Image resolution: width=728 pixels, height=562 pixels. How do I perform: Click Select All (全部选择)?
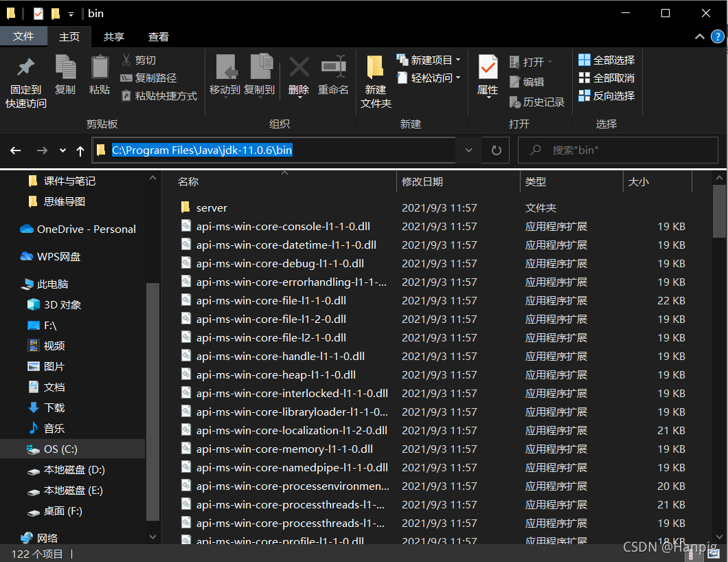(x=606, y=60)
